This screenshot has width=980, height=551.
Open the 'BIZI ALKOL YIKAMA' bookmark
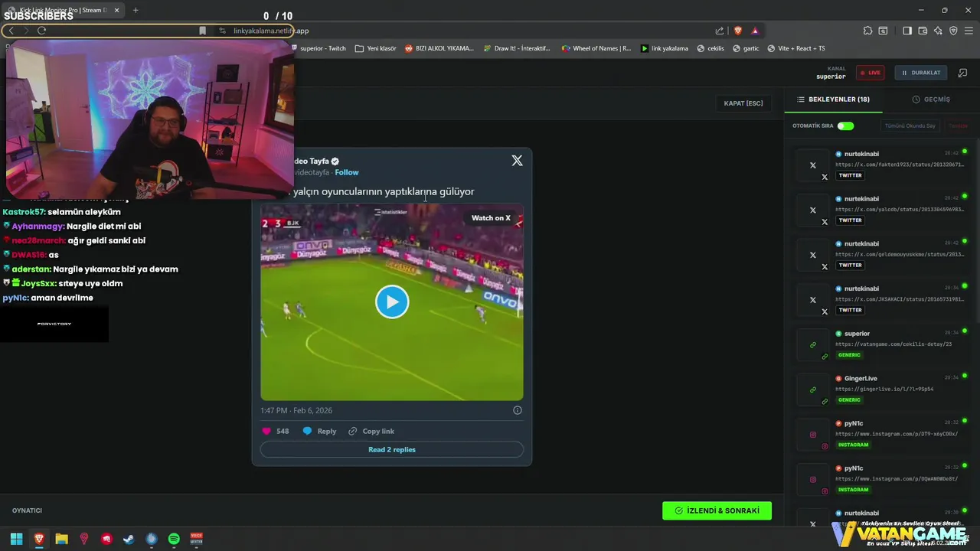point(439,48)
